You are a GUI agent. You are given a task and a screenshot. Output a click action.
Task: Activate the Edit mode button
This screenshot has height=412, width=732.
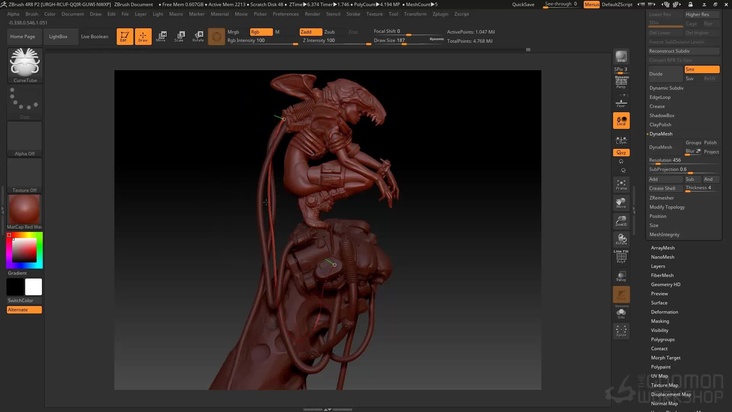125,36
